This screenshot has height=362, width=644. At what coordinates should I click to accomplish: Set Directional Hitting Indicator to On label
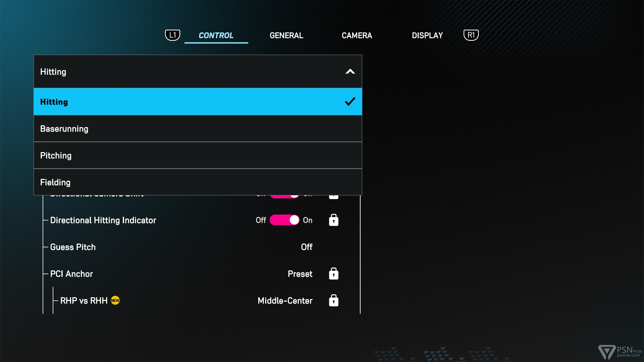click(308, 220)
